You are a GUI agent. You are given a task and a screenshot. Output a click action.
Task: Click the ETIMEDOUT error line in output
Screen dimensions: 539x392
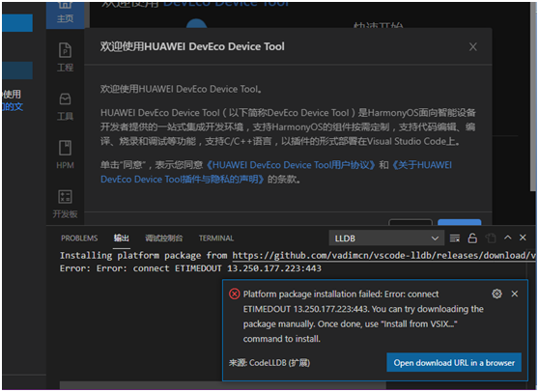point(190,268)
